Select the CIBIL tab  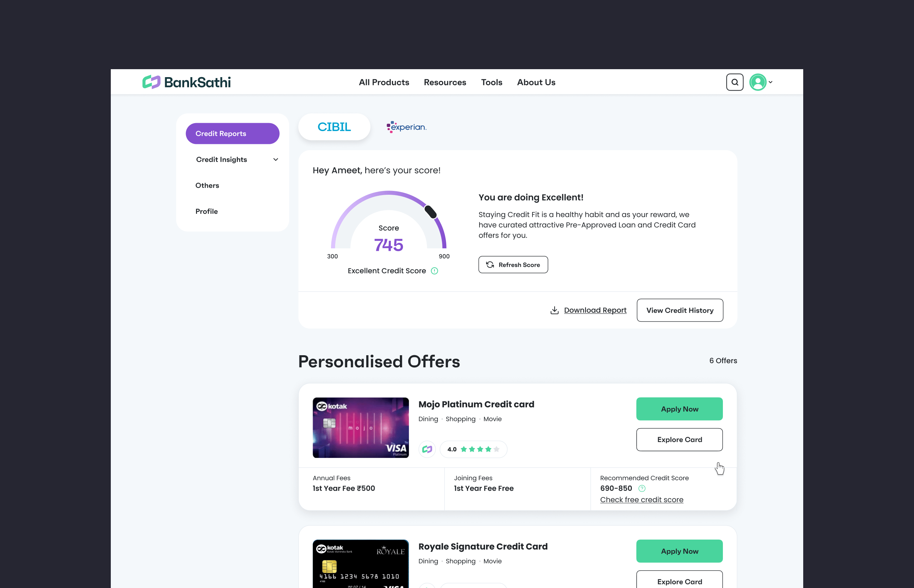(334, 127)
